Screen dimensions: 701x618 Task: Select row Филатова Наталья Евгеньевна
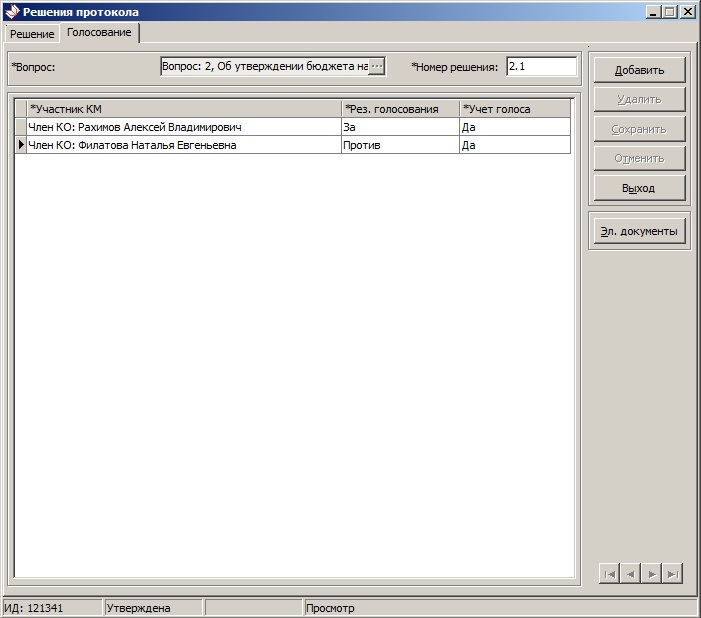[293, 145]
